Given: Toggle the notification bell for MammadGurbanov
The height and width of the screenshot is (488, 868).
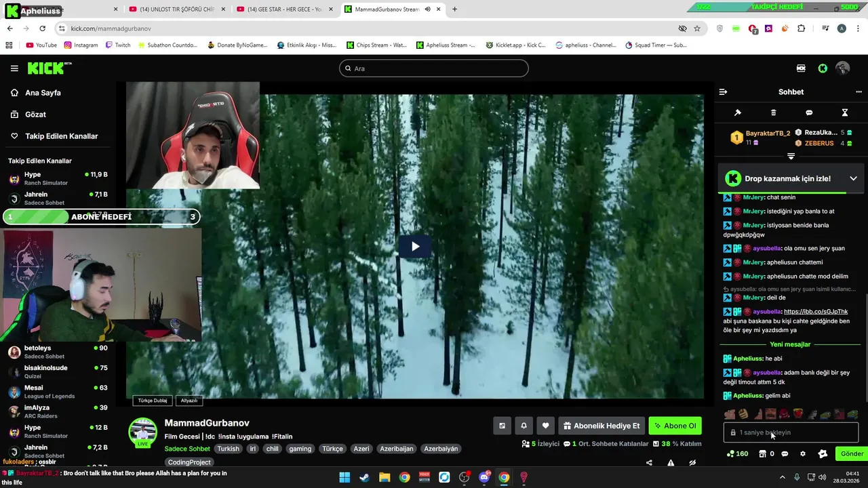Looking at the screenshot, I should coord(524,426).
